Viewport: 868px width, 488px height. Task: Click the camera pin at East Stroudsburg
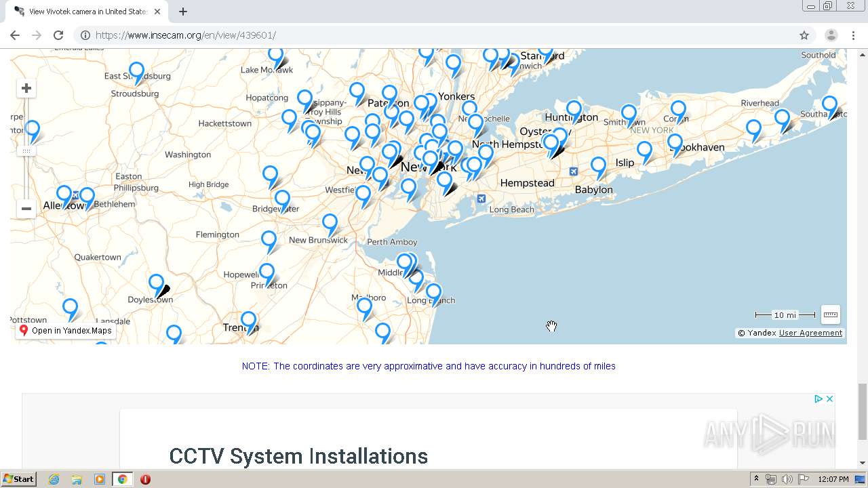[x=137, y=73]
